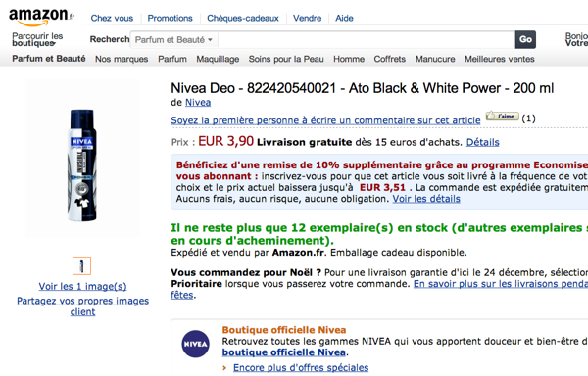Open Soins pour la Peau category
Image resolution: width=588 pixels, height=376 pixels.
(286, 59)
